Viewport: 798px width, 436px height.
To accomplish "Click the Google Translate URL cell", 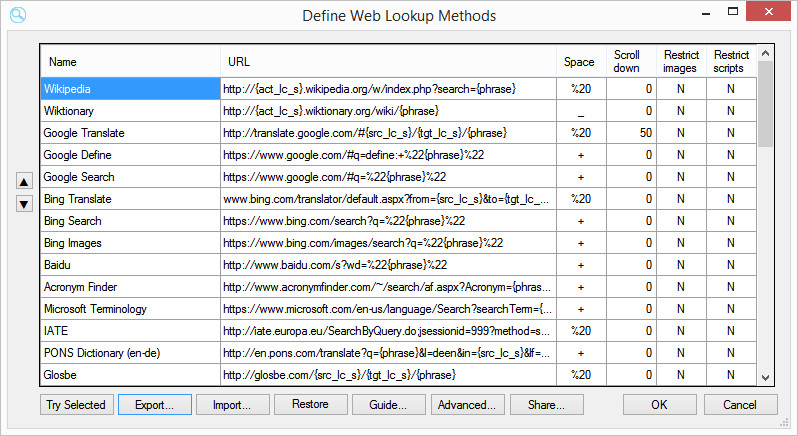I will tap(388, 133).
